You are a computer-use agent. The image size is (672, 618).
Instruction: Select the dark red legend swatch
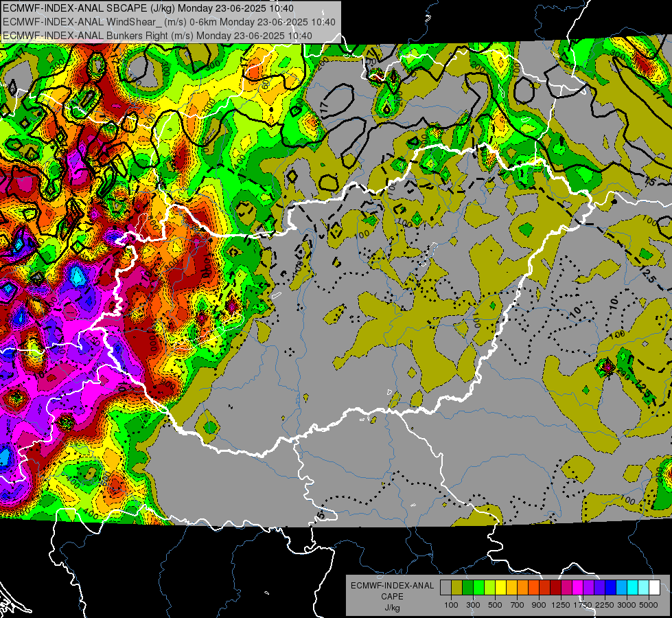click(x=556, y=588)
